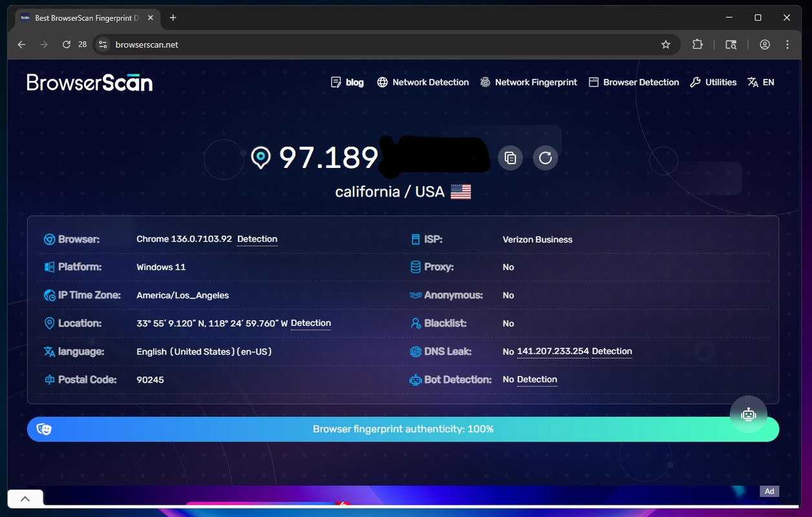This screenshot has height=517, width=812.
Task: Open the Chrome three-dot menu
Action: click(x=787, y=45)
